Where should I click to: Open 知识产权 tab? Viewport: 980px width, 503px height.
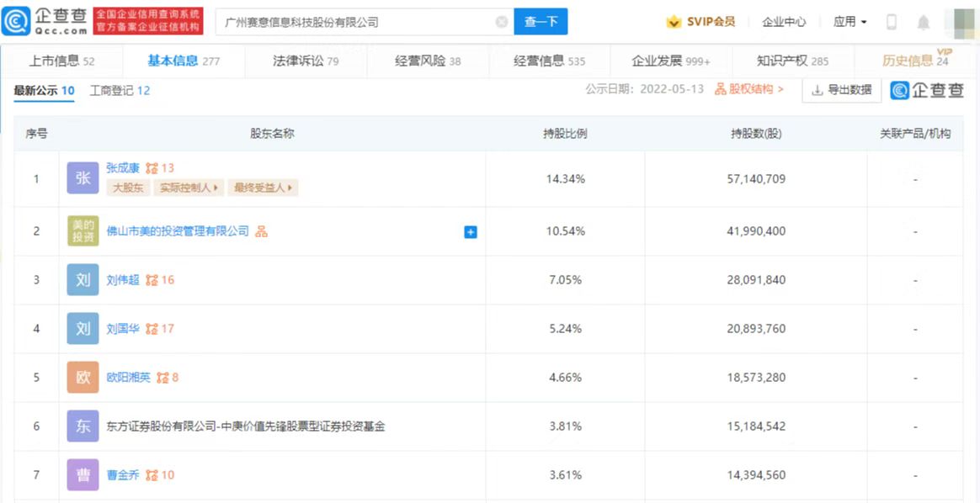click(x=793, y=61)
